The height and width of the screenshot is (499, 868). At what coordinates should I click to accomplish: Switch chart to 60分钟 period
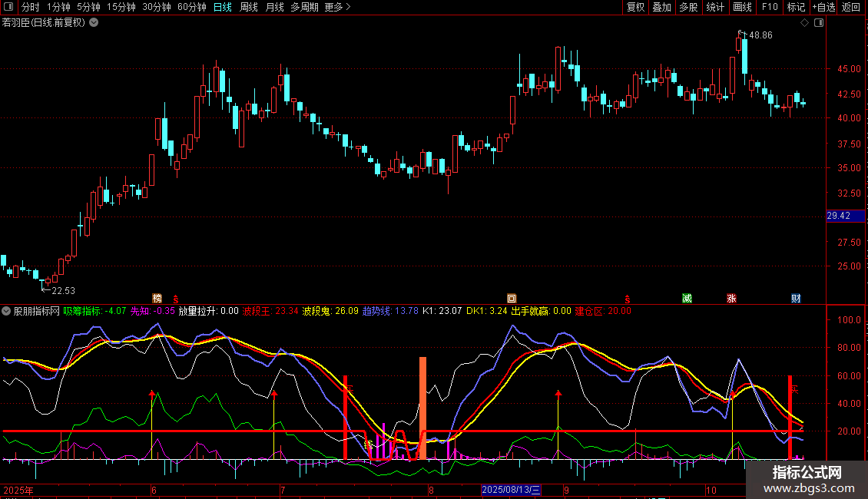pos(191,8)
